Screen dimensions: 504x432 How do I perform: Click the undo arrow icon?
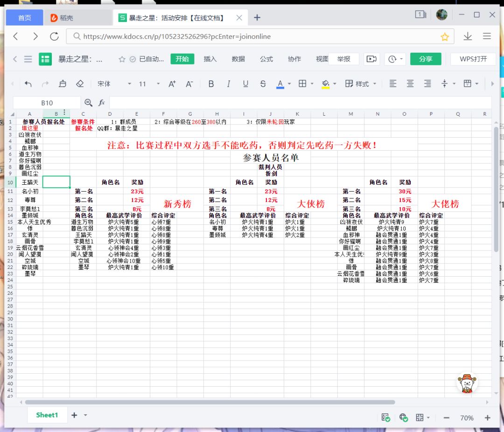click(x=28, y=84)
